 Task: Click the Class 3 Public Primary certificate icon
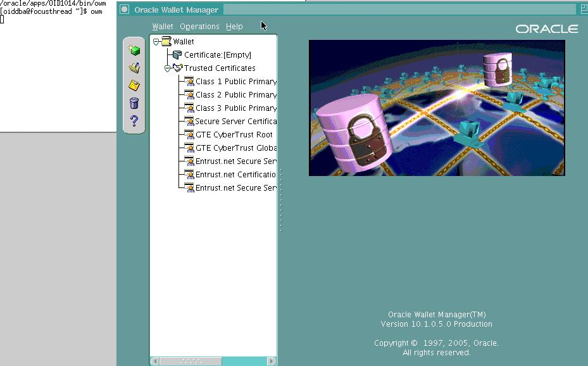tap(189, 108)
